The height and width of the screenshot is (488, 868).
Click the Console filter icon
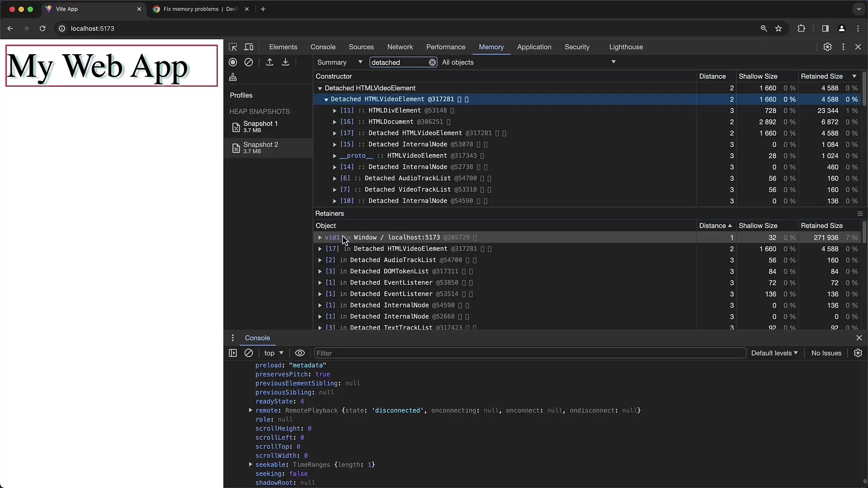point(300,353)
